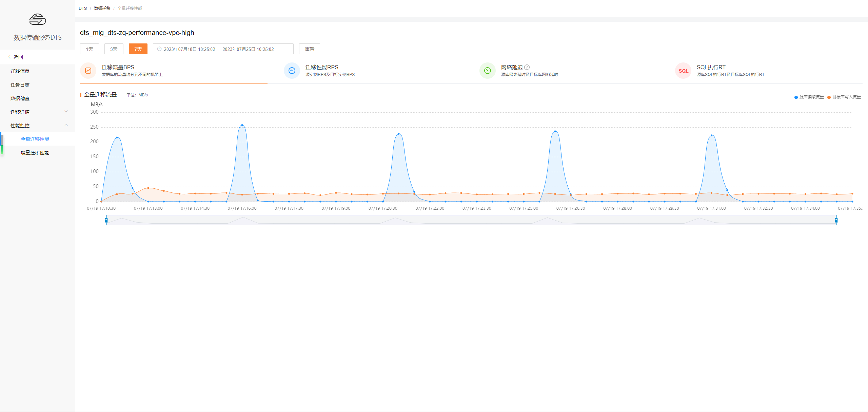
Task: Click the 迁移流量BPS chart icon
Action: (88, 71)
